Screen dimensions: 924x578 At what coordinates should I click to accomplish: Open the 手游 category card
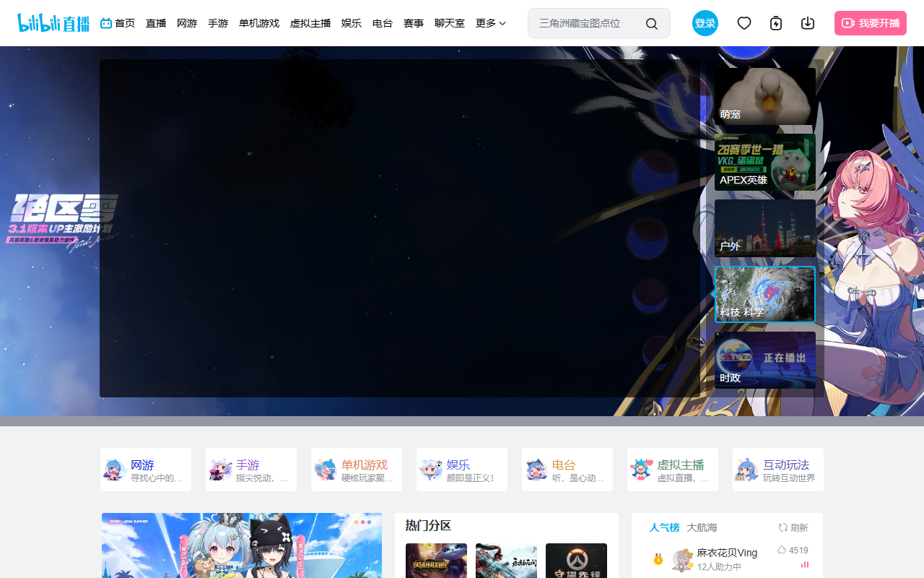pyautogui.click(x=251, y=470)
